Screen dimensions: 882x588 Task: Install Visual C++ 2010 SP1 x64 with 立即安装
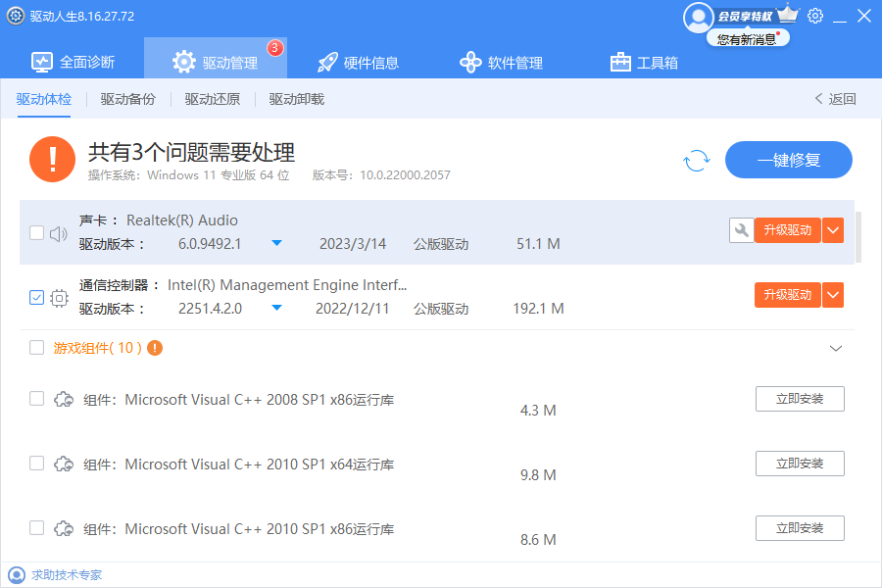coord(800,464)
